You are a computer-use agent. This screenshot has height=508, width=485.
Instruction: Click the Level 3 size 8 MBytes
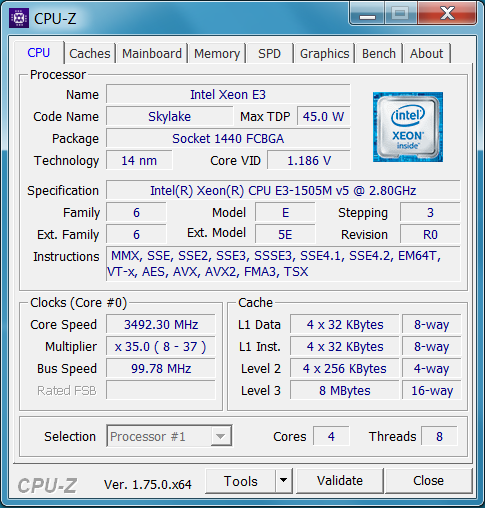345,390
